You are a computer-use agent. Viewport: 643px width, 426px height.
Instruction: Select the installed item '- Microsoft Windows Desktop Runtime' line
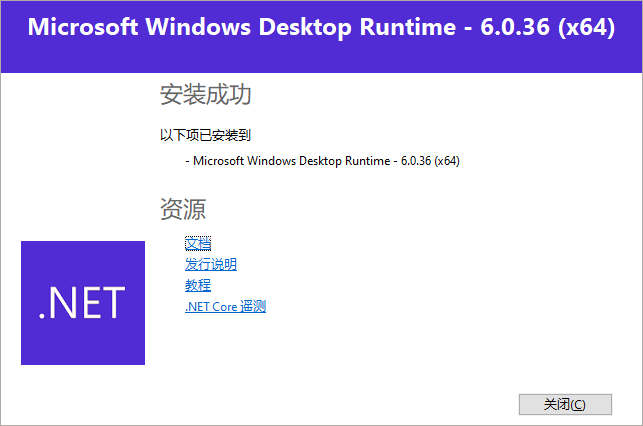click(322, 161)
